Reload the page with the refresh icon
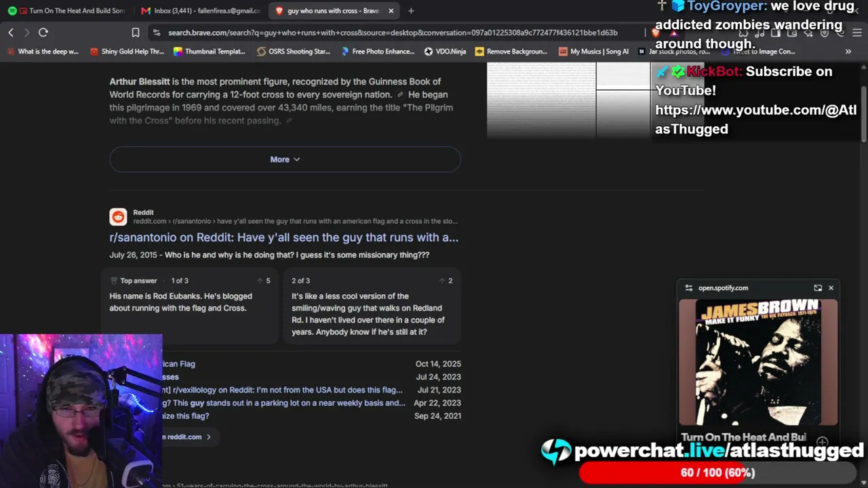The height and width of the screenshot is (488, 868). pyautogui.click(x=43, y=33)
